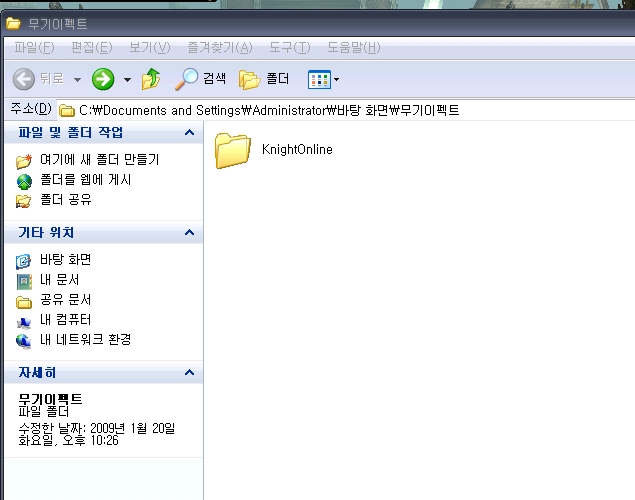
Task: Click the 내 네트워크 환경 icon
Action: pyautogui.click(x=23, y=341)
